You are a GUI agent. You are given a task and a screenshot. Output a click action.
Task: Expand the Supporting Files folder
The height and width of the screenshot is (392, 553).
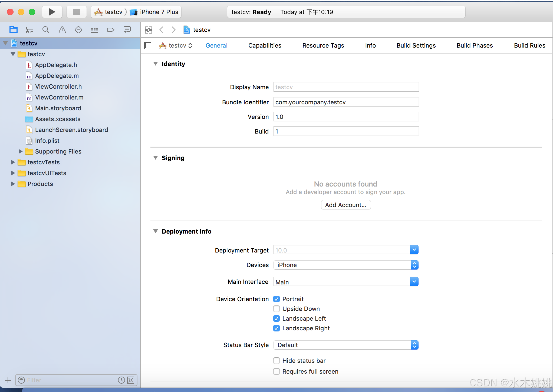pos(21,151)
